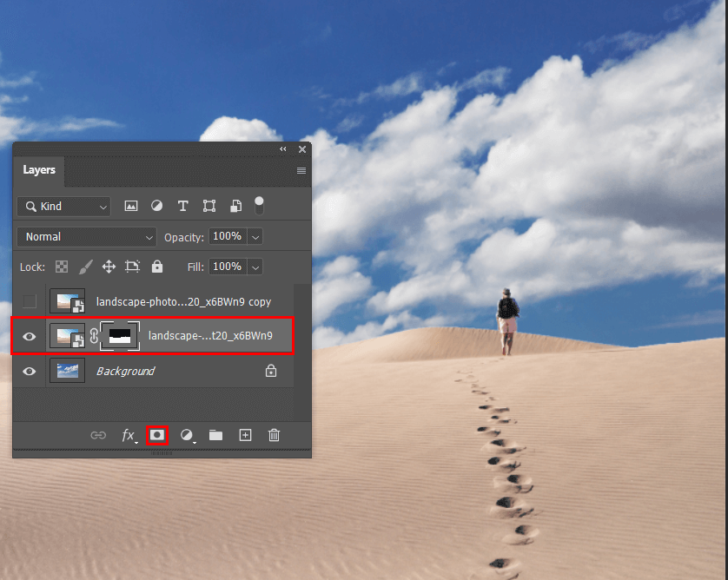Toggle the mask link chain icon
This screenshot has height=580, width=728.
click(94, 336)
